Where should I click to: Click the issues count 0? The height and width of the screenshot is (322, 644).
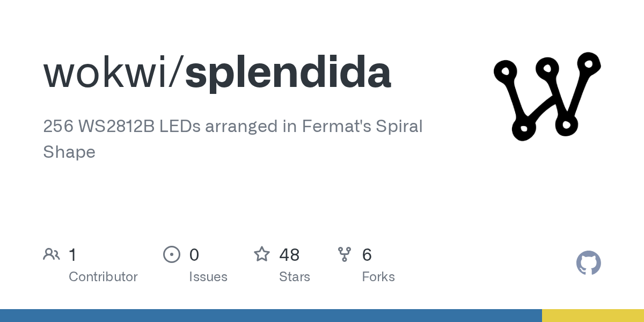pos(194,255)
